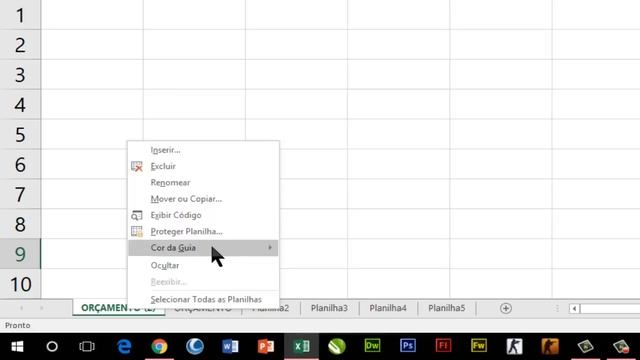
Task: Open Task View on the taskbar
Action: click(x=87, y=347)
